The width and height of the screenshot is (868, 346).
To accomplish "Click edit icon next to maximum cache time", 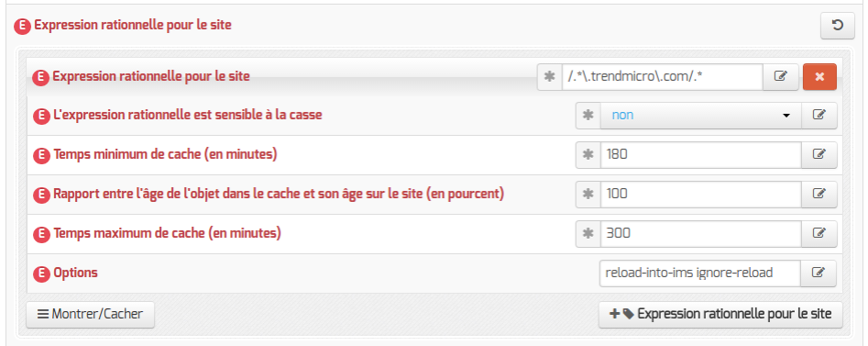I will (x=819, y=233).
